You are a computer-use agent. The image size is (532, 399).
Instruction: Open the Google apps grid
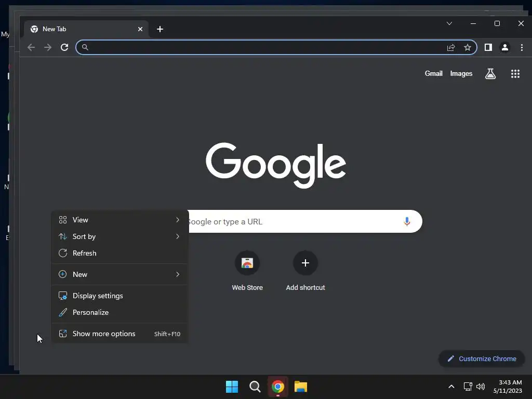click(x=515, y=74)
